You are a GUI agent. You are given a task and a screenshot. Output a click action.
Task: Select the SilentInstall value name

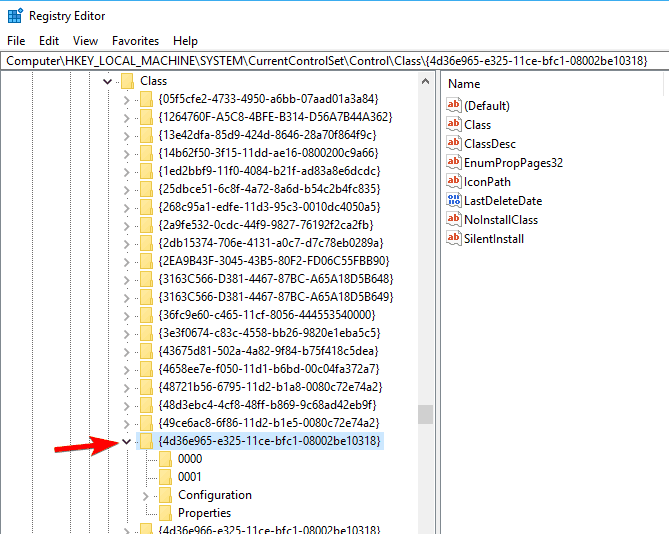pos(494,239)
